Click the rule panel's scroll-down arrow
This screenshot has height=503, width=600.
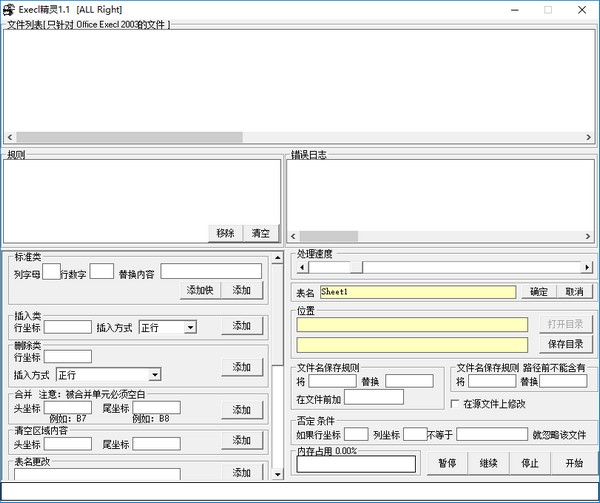(x=277, y=472)
